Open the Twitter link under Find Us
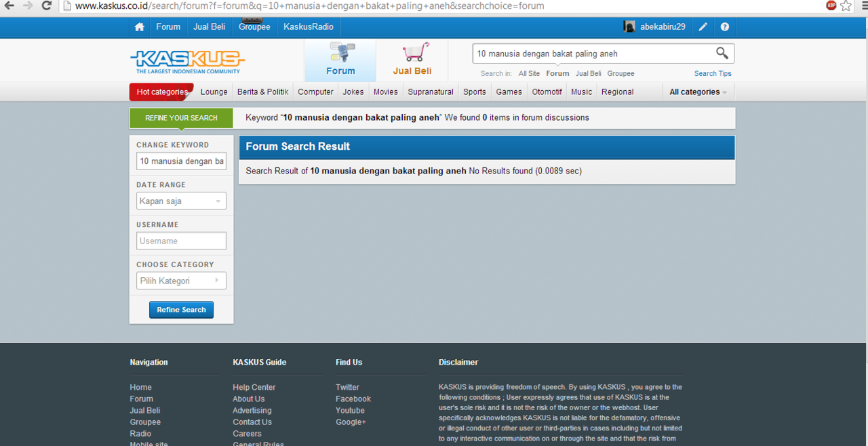 347,388
